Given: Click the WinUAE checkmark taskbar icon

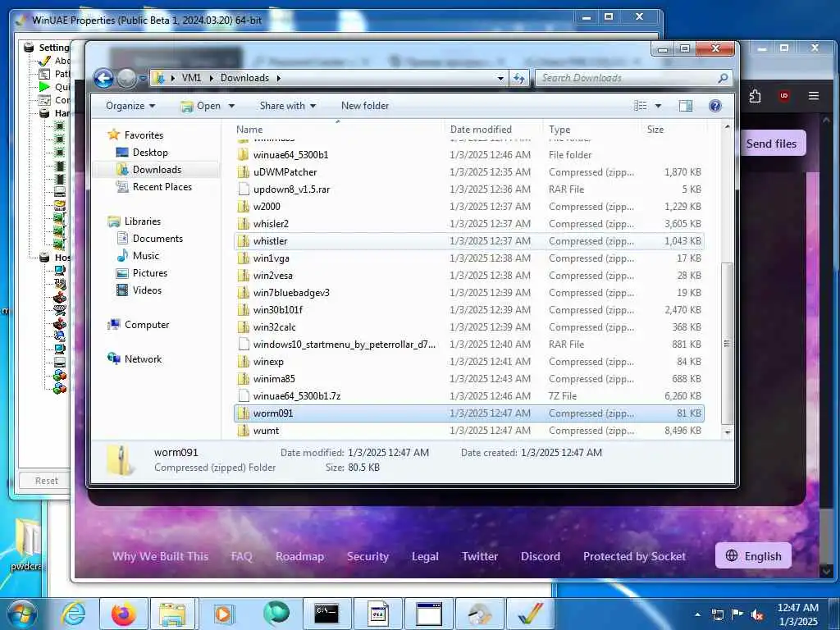Looking at the screenshot, I should pyautogui.click(x=530, y=614).
